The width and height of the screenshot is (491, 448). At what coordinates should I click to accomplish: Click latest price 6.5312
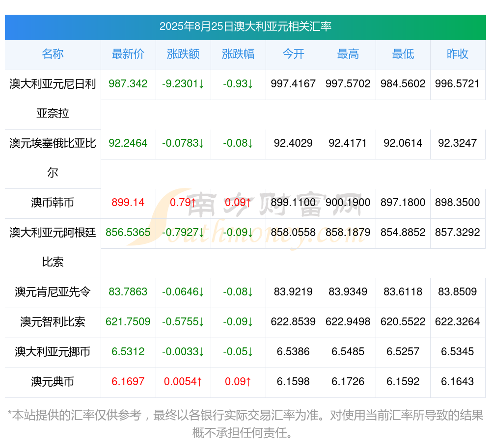pos(128,352)
